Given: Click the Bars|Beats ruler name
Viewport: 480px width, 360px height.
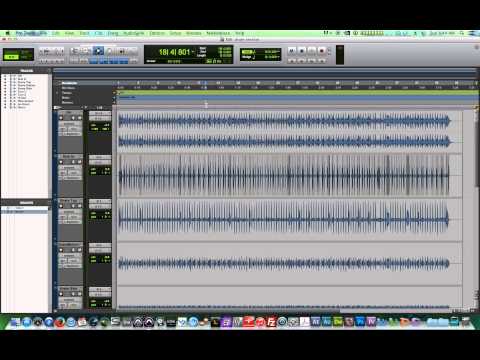Looking at the screenshot, I should (x=70, y=83).
